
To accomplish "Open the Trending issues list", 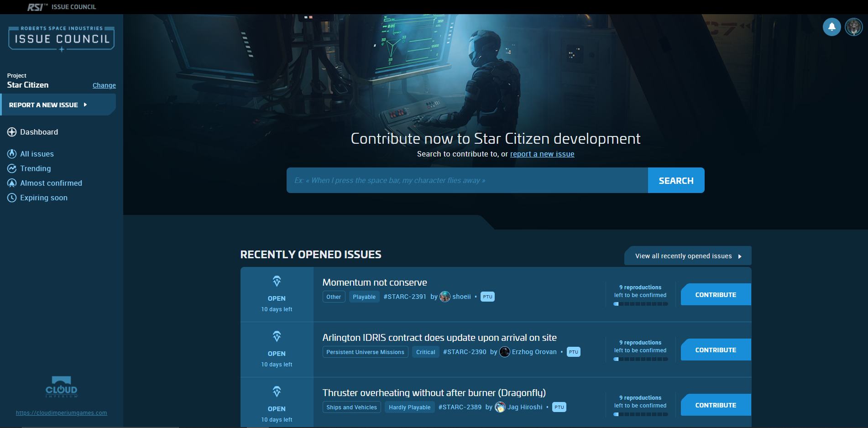I will (x=36, y=168).
